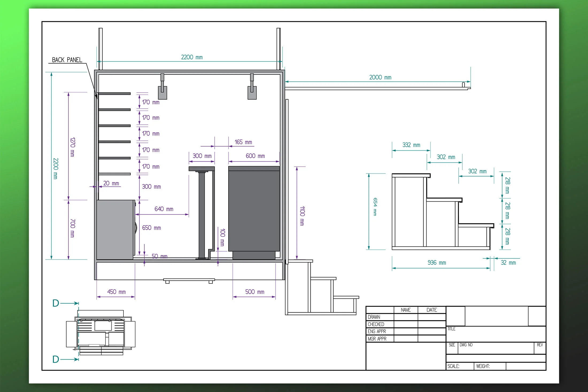Click the upper section marker letter D
This screenshot has height=392, width=588.
click(x=56, y=303)
